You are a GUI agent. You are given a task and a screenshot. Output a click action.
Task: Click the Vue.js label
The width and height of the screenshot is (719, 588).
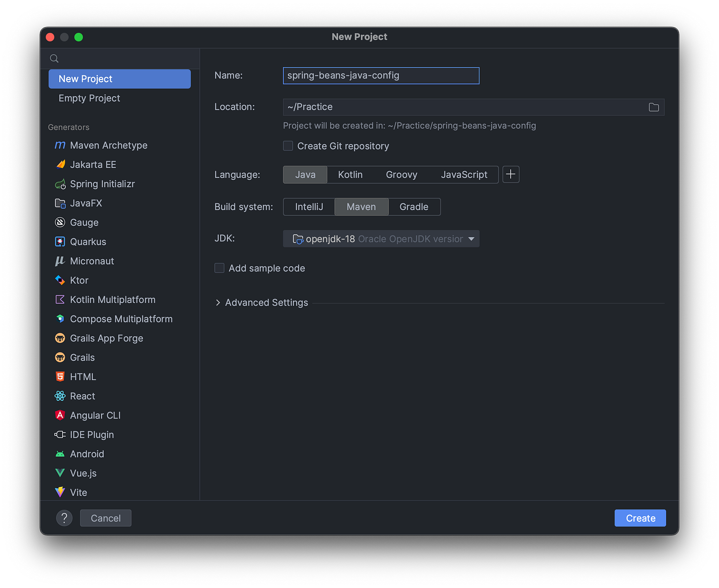(x=83, y=473)
